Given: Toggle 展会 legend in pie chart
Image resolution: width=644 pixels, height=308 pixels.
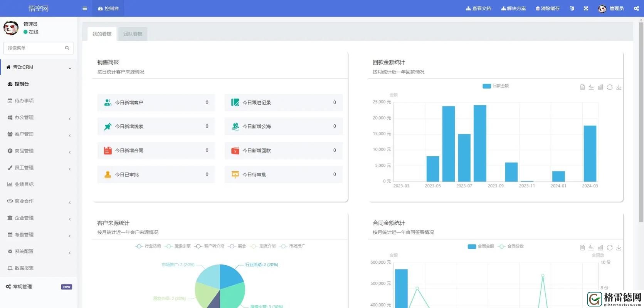Looking at the screenshot, I should tap(237, 246).
